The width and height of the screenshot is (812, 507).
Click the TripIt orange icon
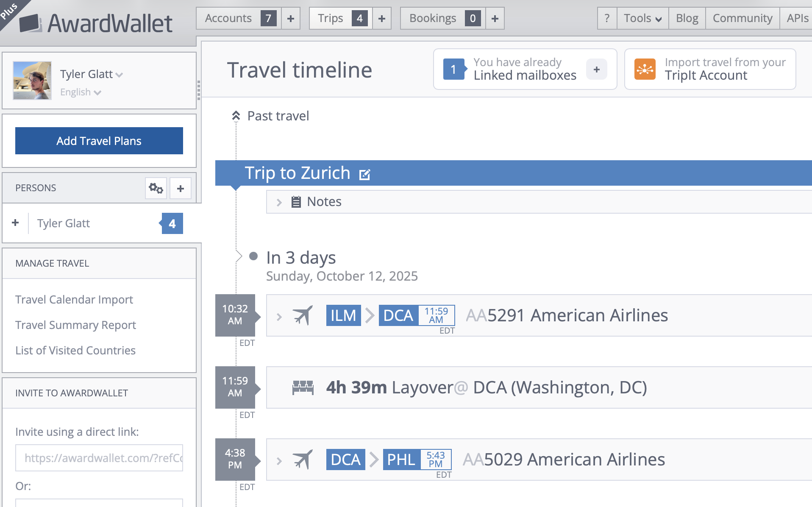click(645, 69)
